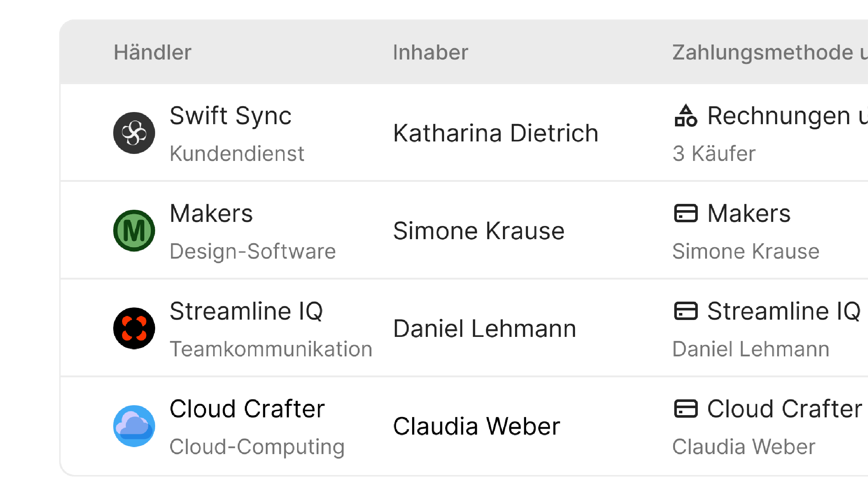Screen dimensions: 868x500
Task: Open the Swift Sync merchant name
Action: click(231, 116)
